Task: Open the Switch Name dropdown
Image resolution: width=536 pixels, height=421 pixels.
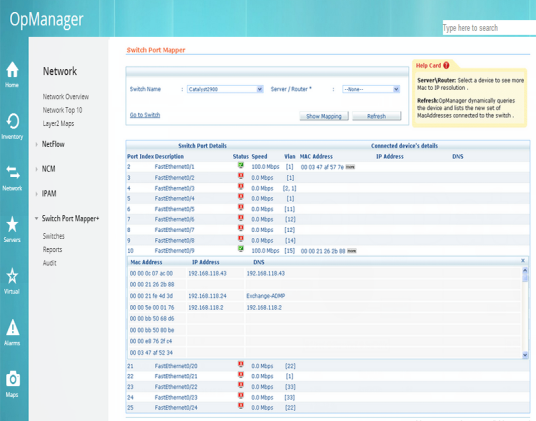Action: tap(225, 89)
